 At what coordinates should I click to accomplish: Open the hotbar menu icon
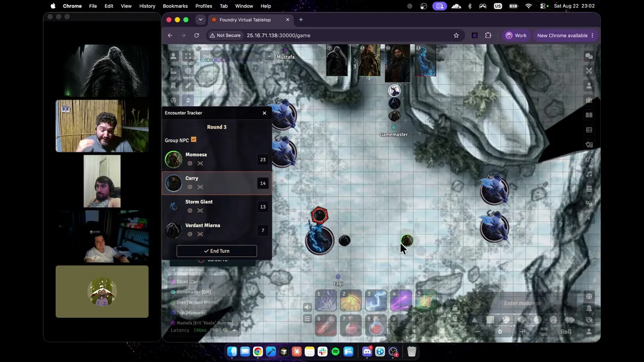[x=307, y=319]
